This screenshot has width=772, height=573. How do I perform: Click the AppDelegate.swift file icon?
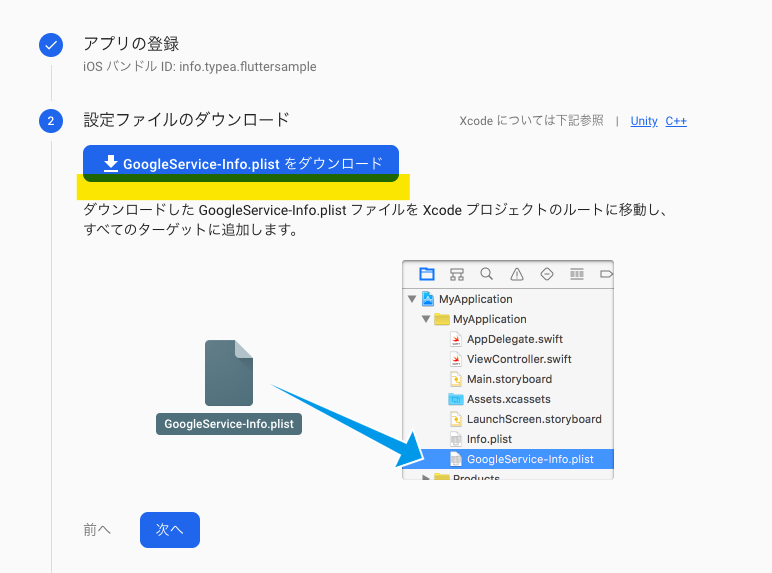pos(456,339)
